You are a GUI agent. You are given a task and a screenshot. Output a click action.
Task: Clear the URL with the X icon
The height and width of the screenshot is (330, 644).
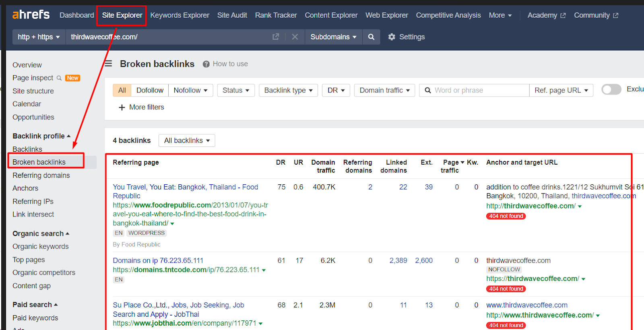295,37
